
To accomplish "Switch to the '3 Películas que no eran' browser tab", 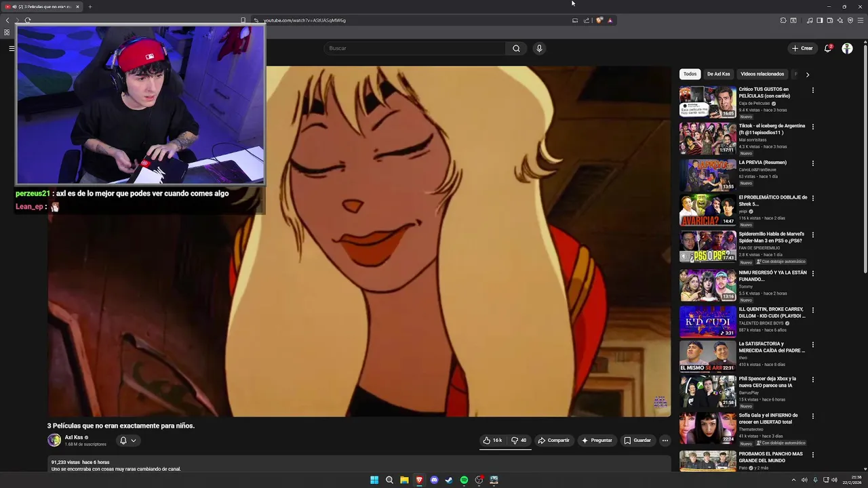I will coord(43,7).
